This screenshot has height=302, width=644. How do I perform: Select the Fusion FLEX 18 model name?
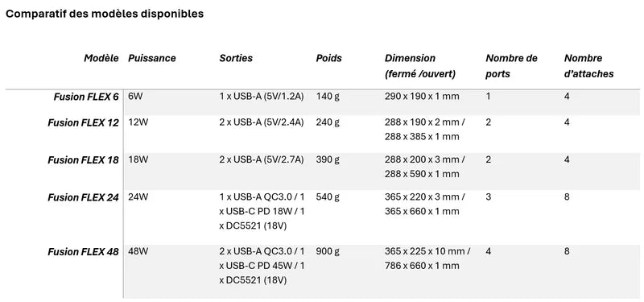pyautogui.click(x=83, y=159)
